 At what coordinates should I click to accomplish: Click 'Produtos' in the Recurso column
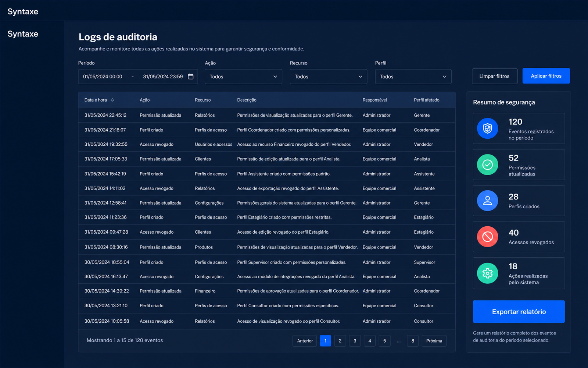(204, 247)
